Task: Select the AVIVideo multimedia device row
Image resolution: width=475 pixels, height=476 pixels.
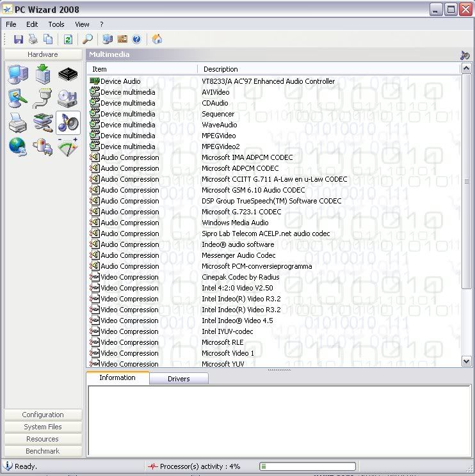Action: (275, 92)
